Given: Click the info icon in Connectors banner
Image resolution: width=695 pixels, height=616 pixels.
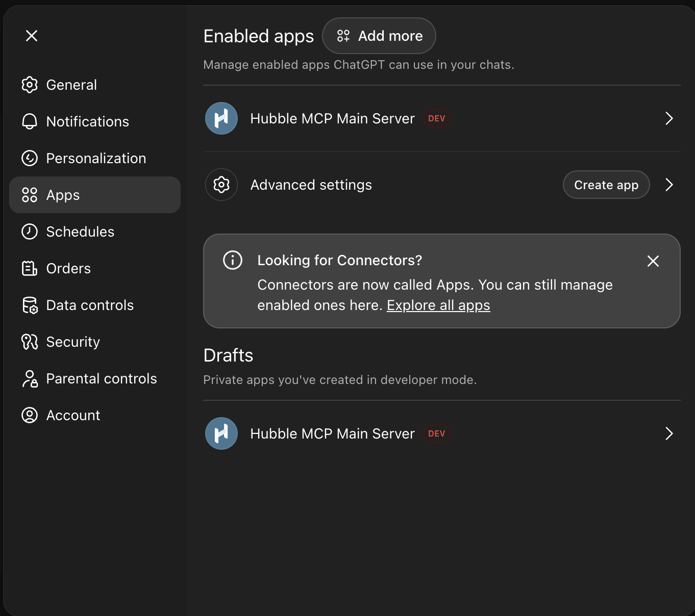Looking at the screenshot, I should coord(233,260).
